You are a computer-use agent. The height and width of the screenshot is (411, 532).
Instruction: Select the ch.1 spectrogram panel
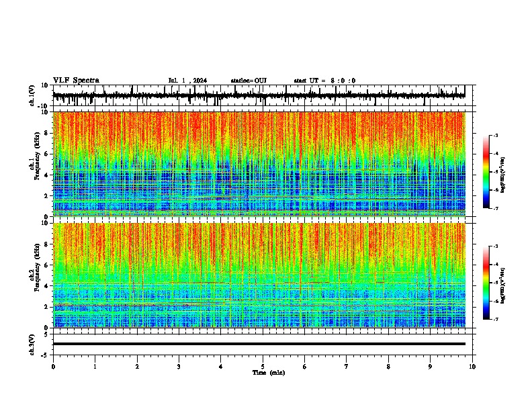259,164
